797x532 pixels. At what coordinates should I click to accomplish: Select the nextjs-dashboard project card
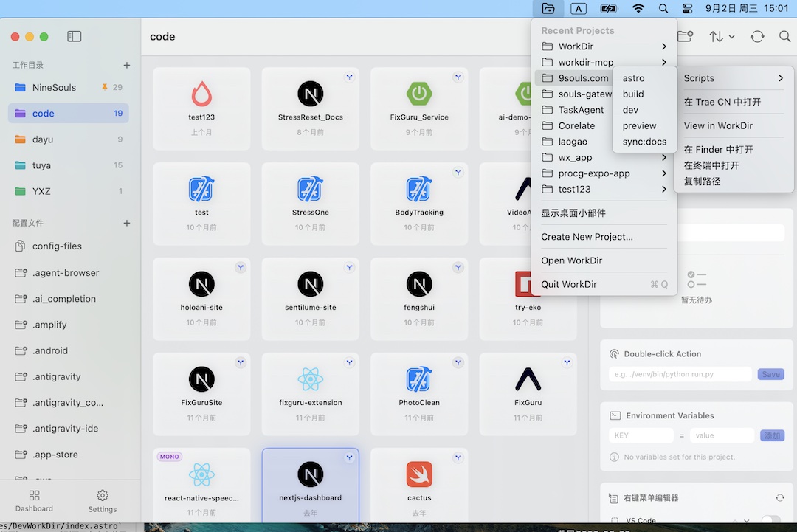pyautogui.click(x=311, y=486)
